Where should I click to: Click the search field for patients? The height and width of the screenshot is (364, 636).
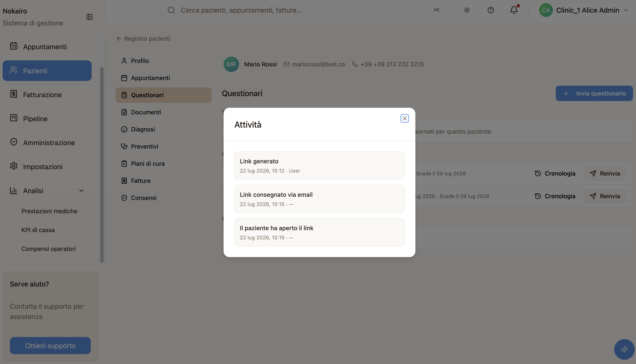coord(304,10)
